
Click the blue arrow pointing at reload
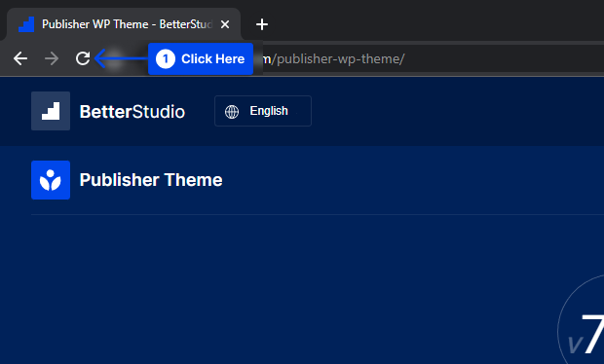click(x=121, y=58)
